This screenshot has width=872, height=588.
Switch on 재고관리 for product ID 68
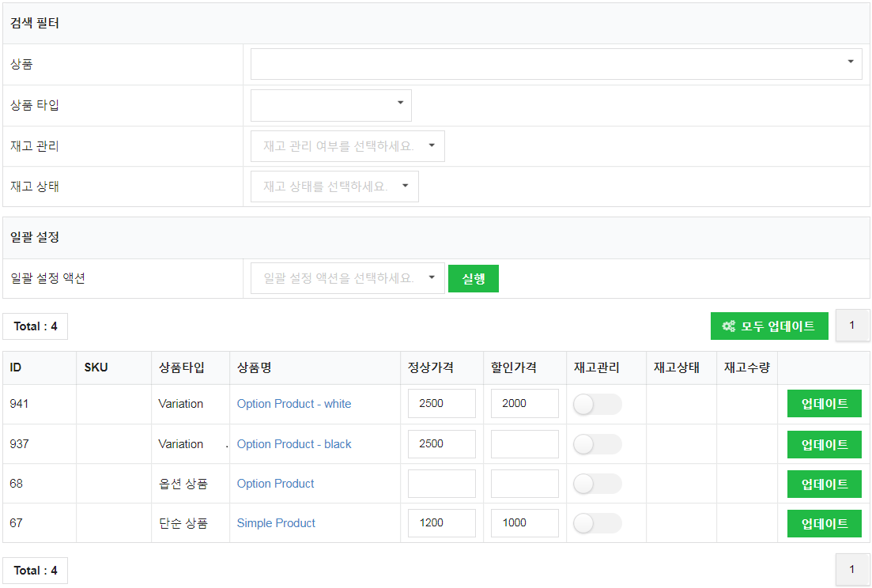pyautogui.click(x=597, y=484)
